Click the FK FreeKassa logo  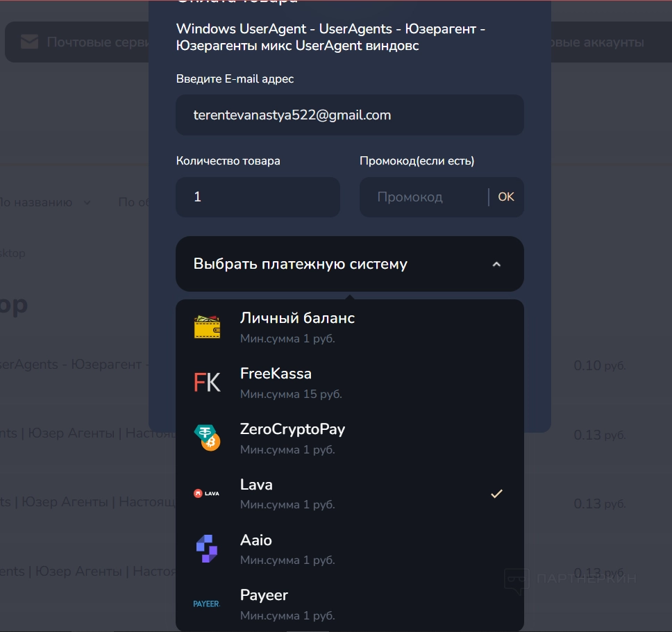(207, 383)
